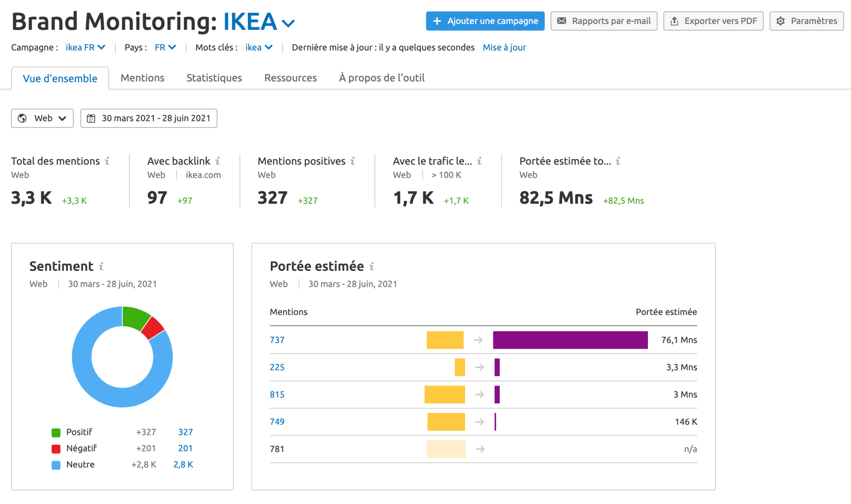This screenshot has height=504, width=851.
Task: Show info for Portée estimée to... metric
Action: (x=618, y=161)
